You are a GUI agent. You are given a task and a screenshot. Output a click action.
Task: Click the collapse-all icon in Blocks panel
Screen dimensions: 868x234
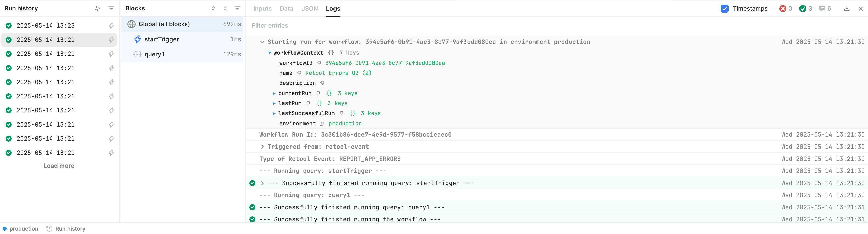[x=225, y=8]
